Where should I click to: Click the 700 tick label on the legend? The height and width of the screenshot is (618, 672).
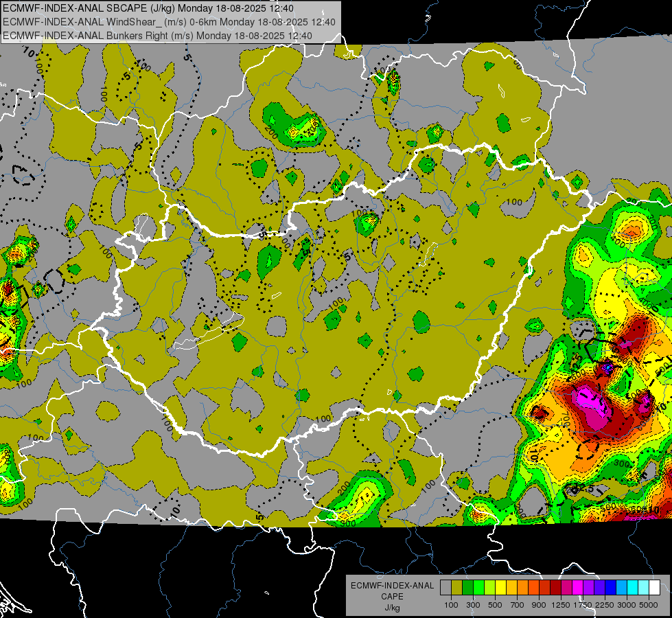pos(518,605)
